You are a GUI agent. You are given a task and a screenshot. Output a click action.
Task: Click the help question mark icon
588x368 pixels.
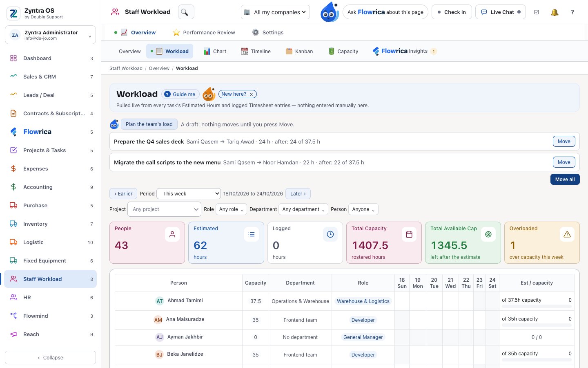[572, 12]
